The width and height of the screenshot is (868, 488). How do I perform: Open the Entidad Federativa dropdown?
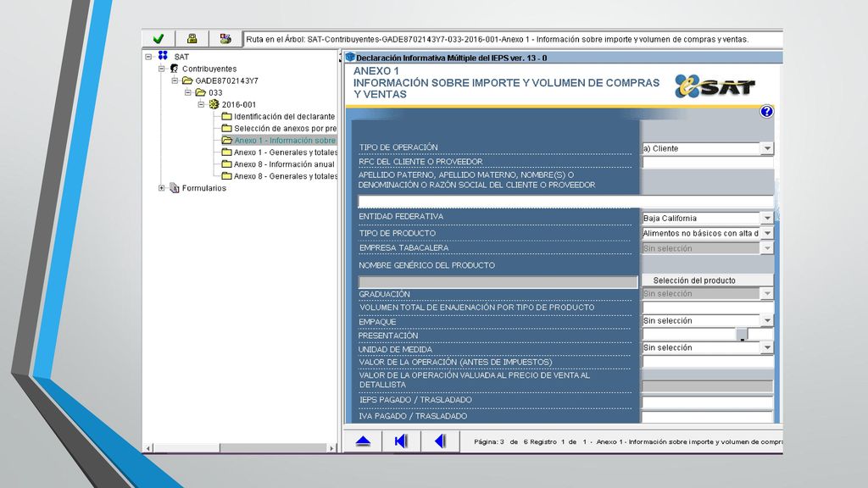click(766, 218)
